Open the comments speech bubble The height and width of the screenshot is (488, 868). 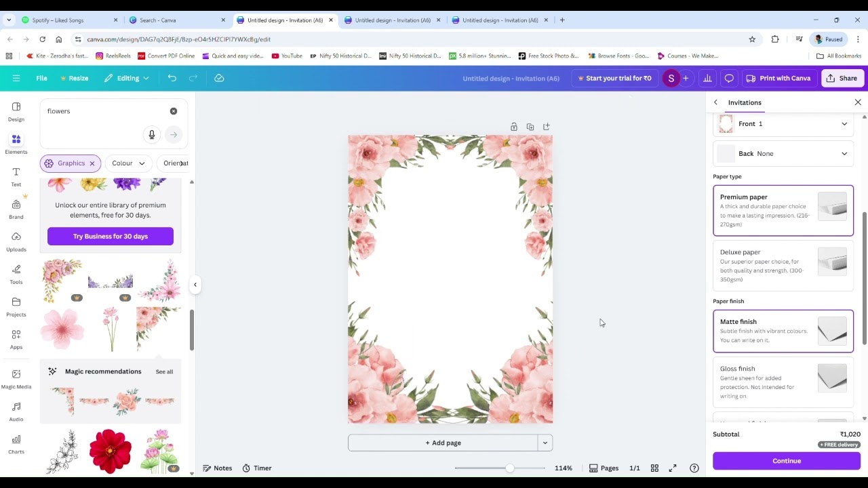pyautogui.click(x=729, y=78)
